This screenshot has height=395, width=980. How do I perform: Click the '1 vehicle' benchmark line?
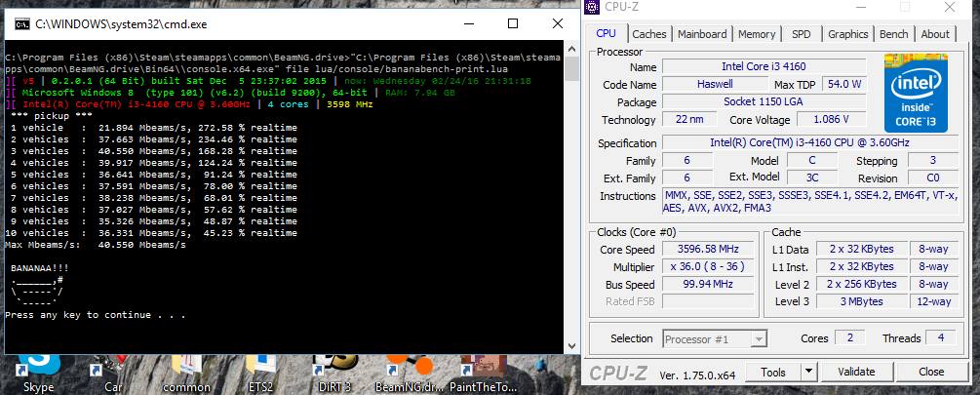(x=153, y=128)
